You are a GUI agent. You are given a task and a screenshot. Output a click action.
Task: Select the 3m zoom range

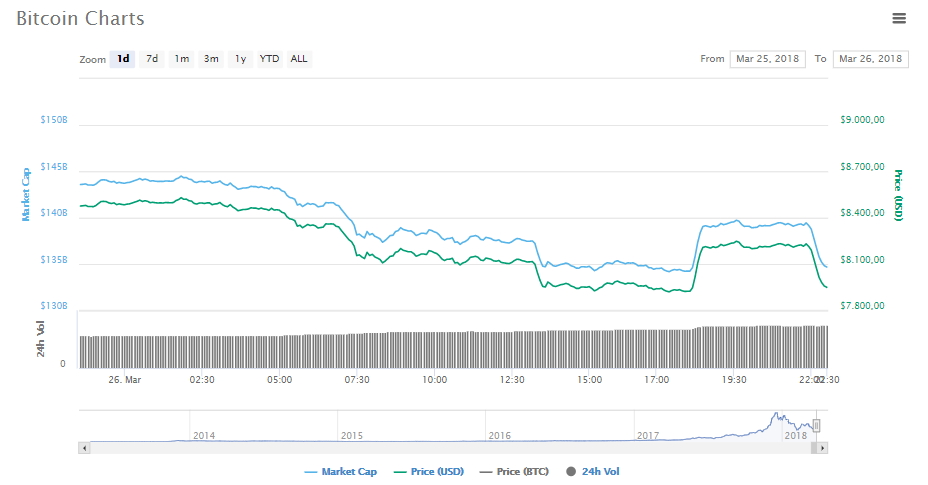pos(211,59)
